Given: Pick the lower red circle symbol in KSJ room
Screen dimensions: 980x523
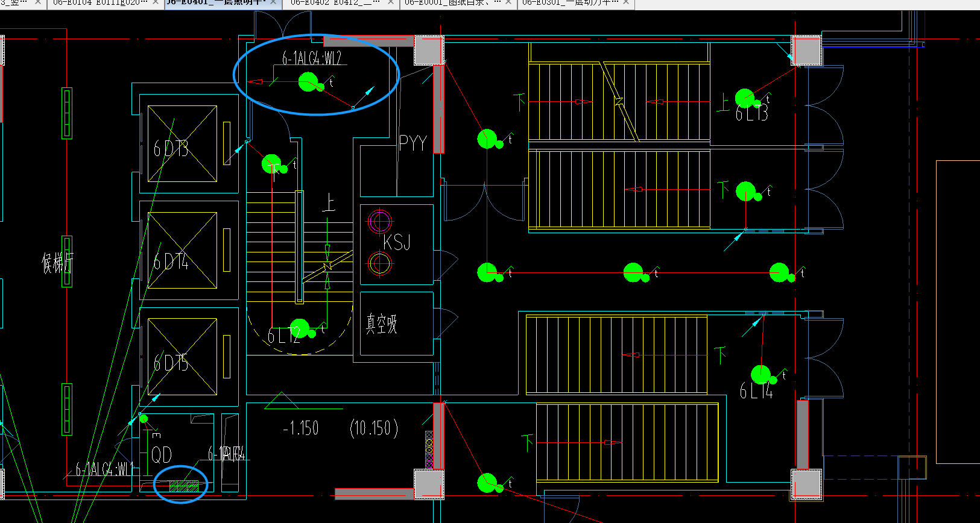Looking at the screenshot, I should point(380,263).
